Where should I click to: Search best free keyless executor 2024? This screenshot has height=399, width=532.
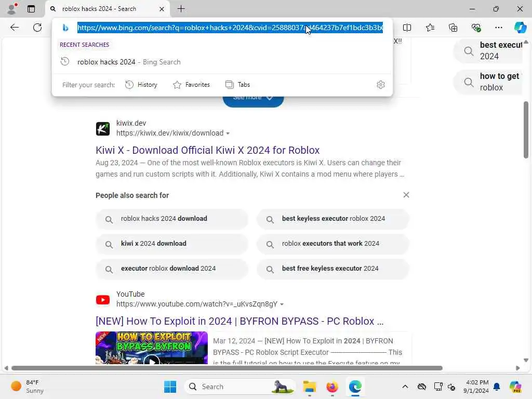coord(333,269)
